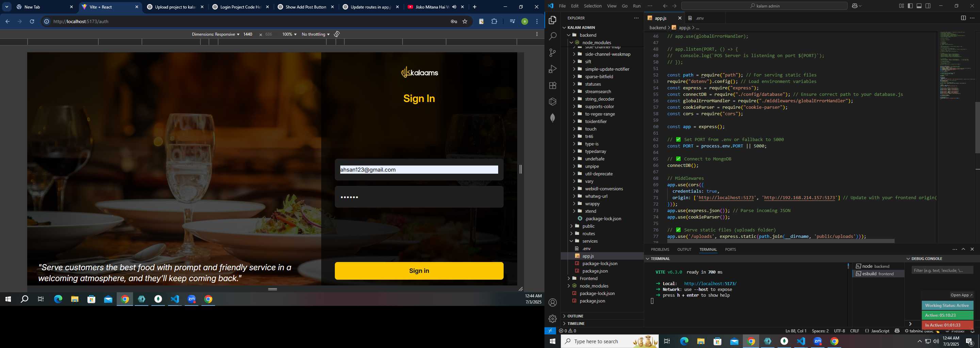Screen dimensions: 980x348
Task: Open the Extensions view in VS Code
Action: point(552,86)
